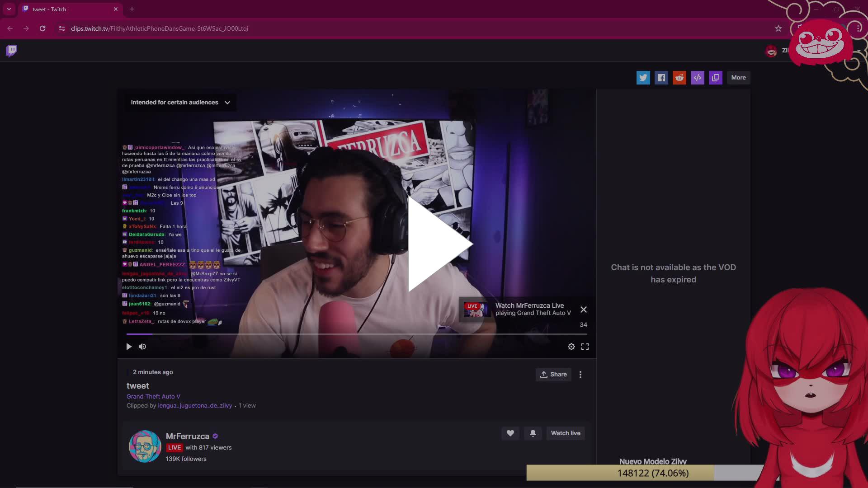Screen dimensions: 868x488
Task: Share the clip to Facebook
Action: (661, 77)
